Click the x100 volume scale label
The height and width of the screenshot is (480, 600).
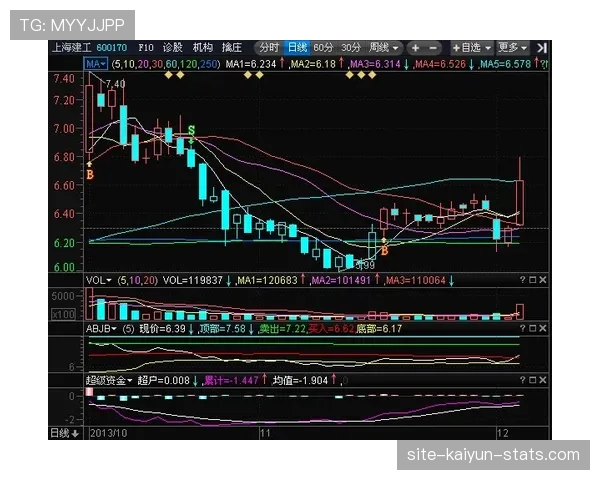tap(64, 314)
